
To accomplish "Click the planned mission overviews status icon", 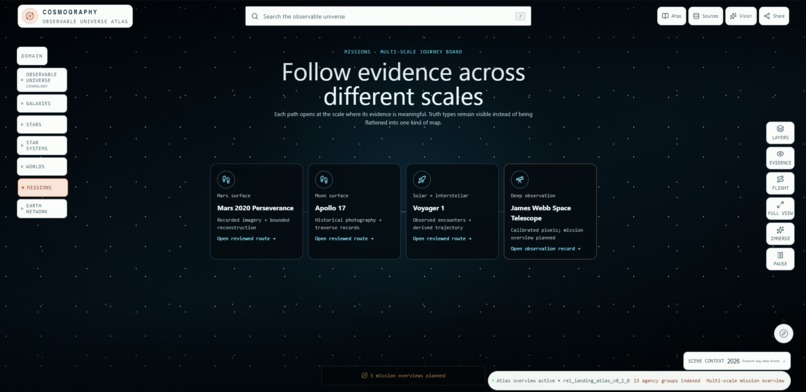I will pyautogui.click(x=364, y=376).
